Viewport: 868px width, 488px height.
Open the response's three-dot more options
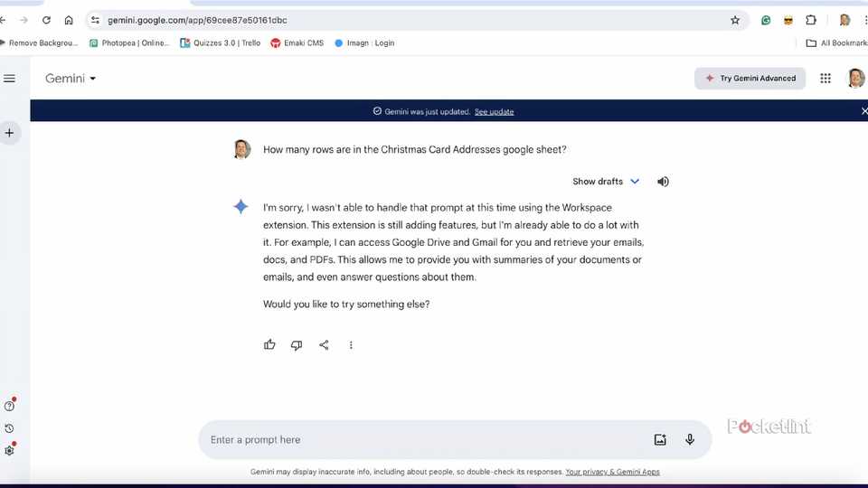[x=351, y=344]
